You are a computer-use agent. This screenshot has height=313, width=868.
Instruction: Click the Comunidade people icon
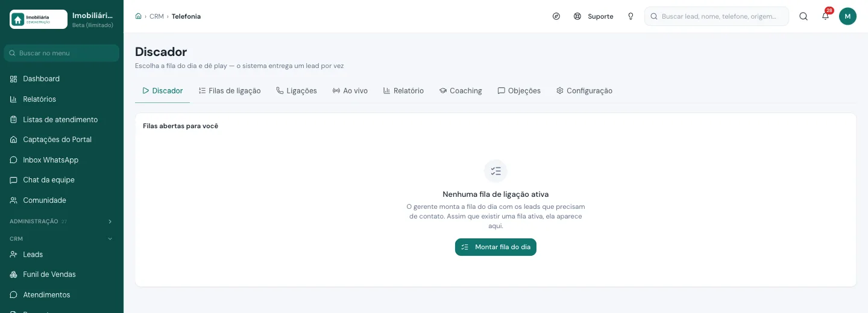pyautogui.click(x=13, y=200)
